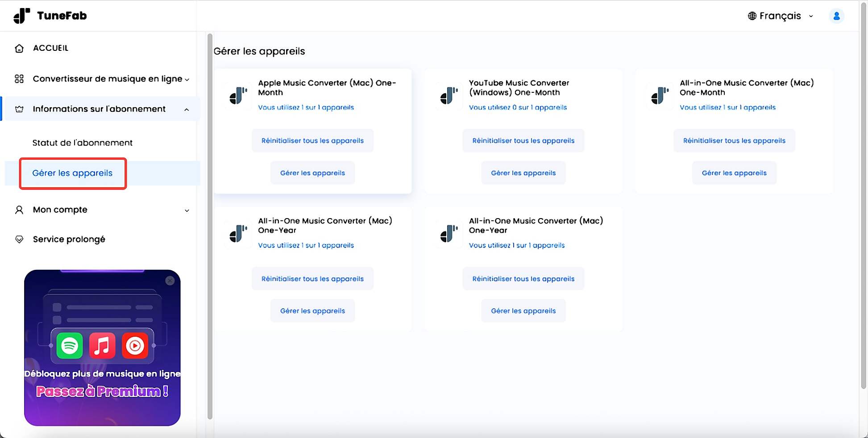The image size is (868, 438).
Task: Click the crown icon for Informations sur l'abonnement
Action: coord(19,109)
